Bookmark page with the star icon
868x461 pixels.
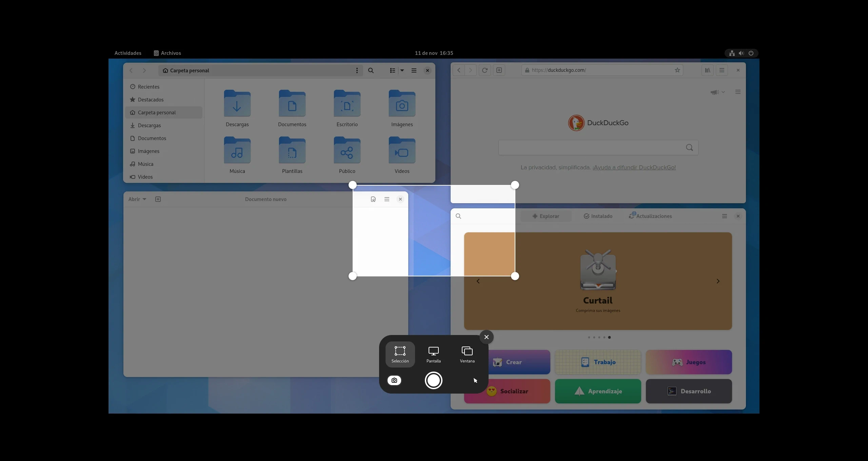click(x=677, y=70)
